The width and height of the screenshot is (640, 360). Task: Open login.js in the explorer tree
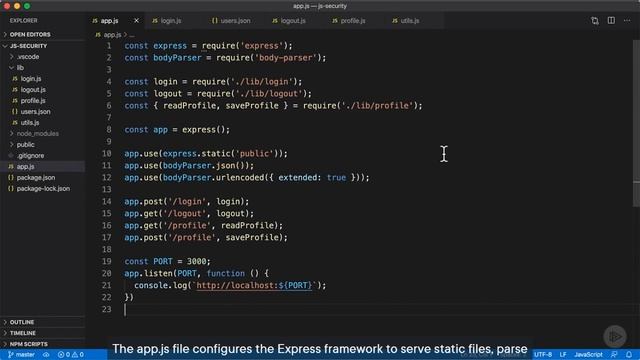point(31,79)
